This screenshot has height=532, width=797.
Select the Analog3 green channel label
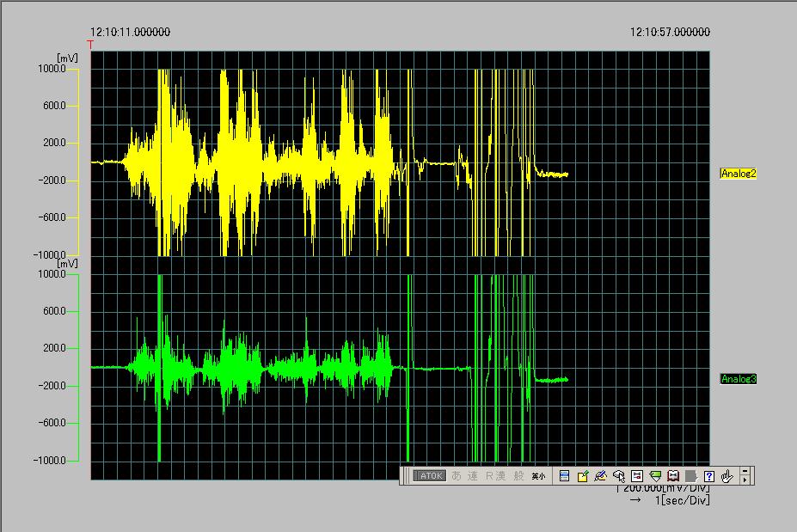coord(739,379)
